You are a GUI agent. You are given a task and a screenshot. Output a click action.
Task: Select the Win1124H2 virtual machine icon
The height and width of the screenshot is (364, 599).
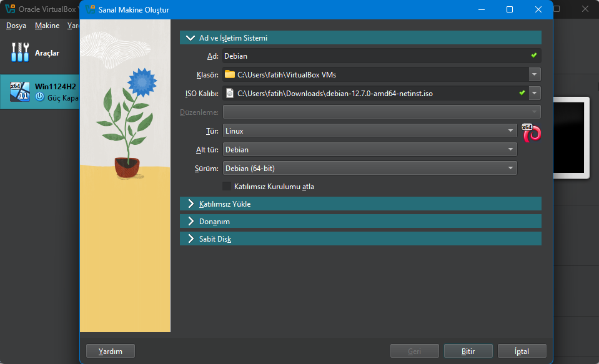(x=20, y=92)
